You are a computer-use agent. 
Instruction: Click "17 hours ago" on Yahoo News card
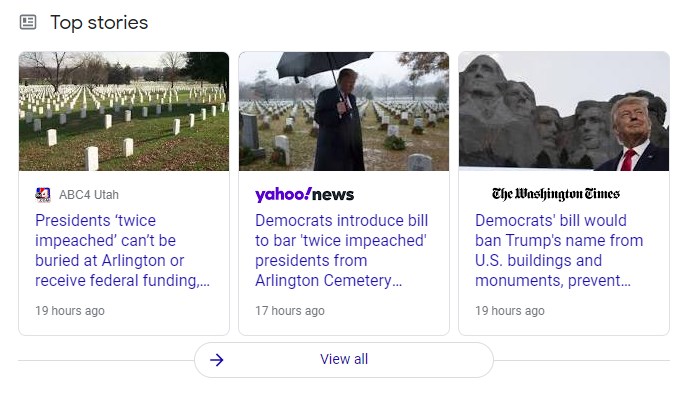[x=290, y=311]
